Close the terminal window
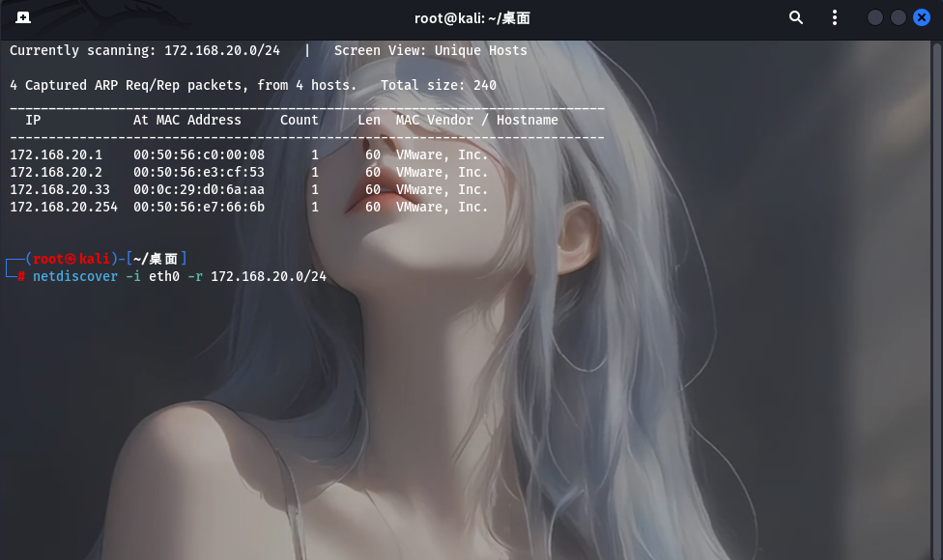The image size is (943, 560). tap(922, 16)
